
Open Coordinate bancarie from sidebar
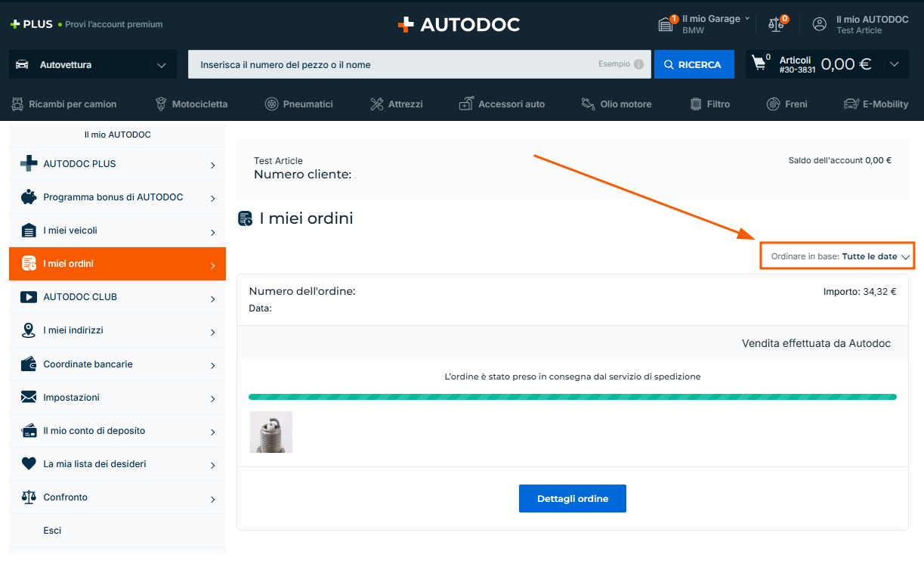[x=117, y=364]
